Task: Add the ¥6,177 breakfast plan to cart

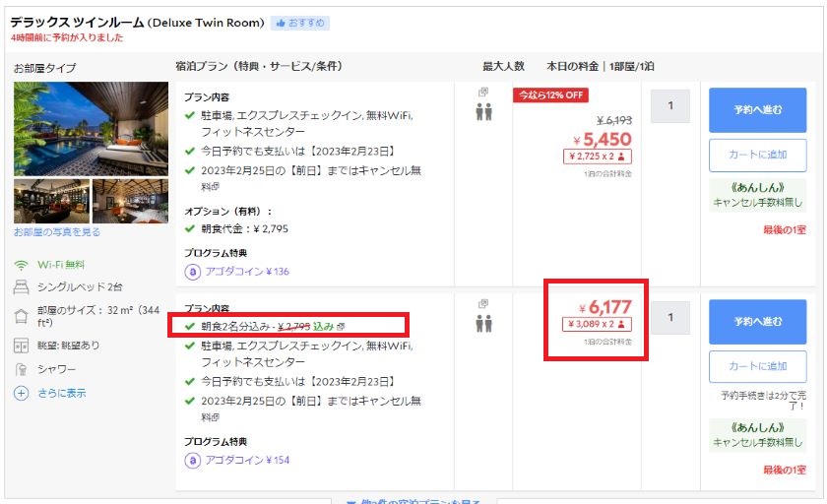Action: point(757,367)
